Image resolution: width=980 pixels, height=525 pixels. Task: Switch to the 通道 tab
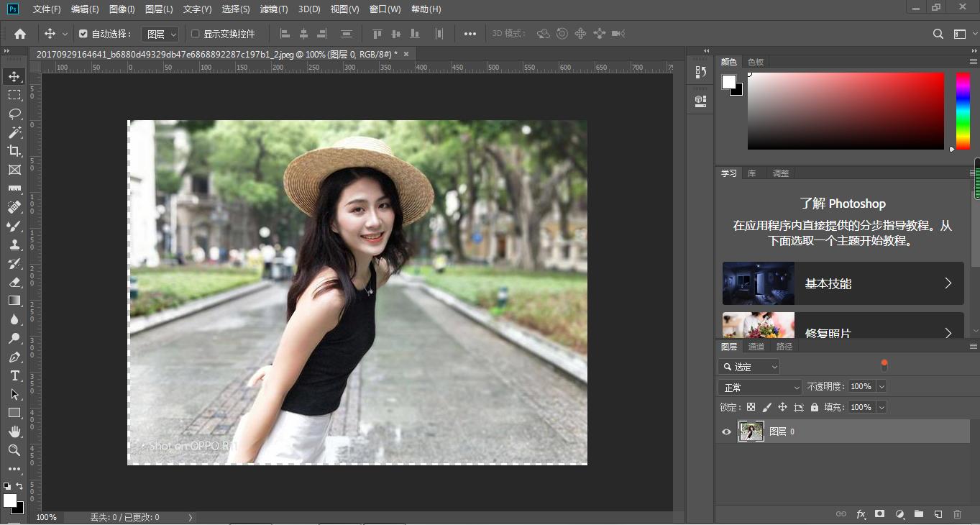756,346
